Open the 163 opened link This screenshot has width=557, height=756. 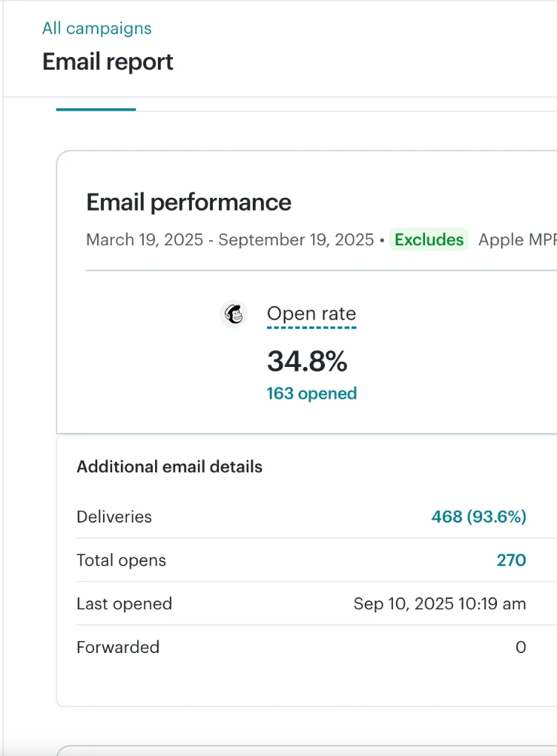coord(312,394)
